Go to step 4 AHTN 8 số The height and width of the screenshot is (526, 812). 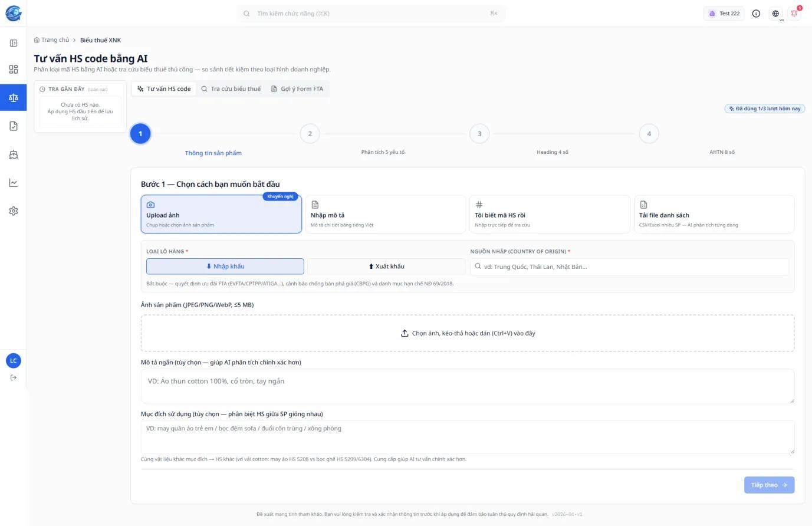[x=649, y=134]
